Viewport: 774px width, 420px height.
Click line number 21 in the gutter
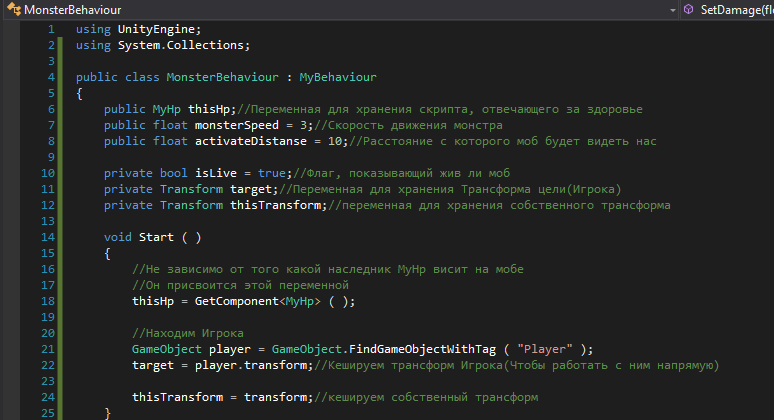point(48,349)
